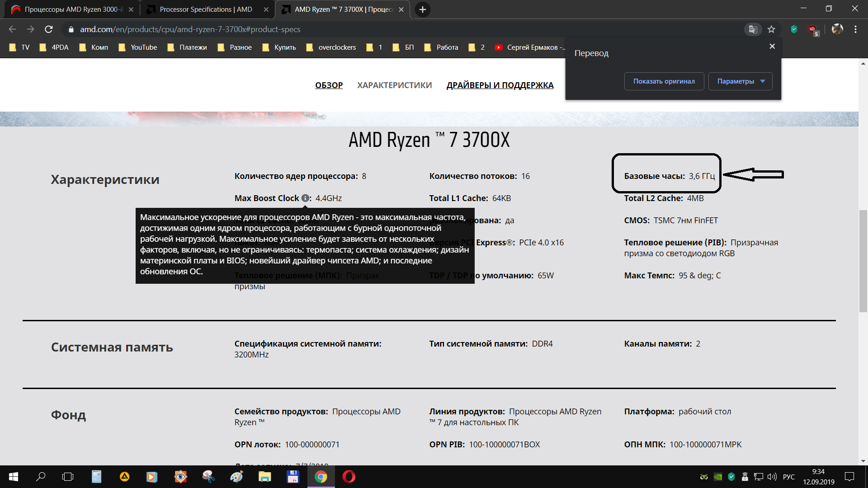
Task: Click the Google Translate icon in address bar
Action: click(x=753, y=29)
